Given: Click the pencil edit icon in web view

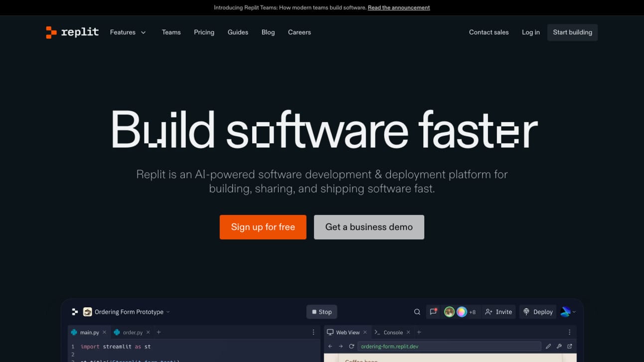Looking at the screenshot, I should [x=548, y=347].
